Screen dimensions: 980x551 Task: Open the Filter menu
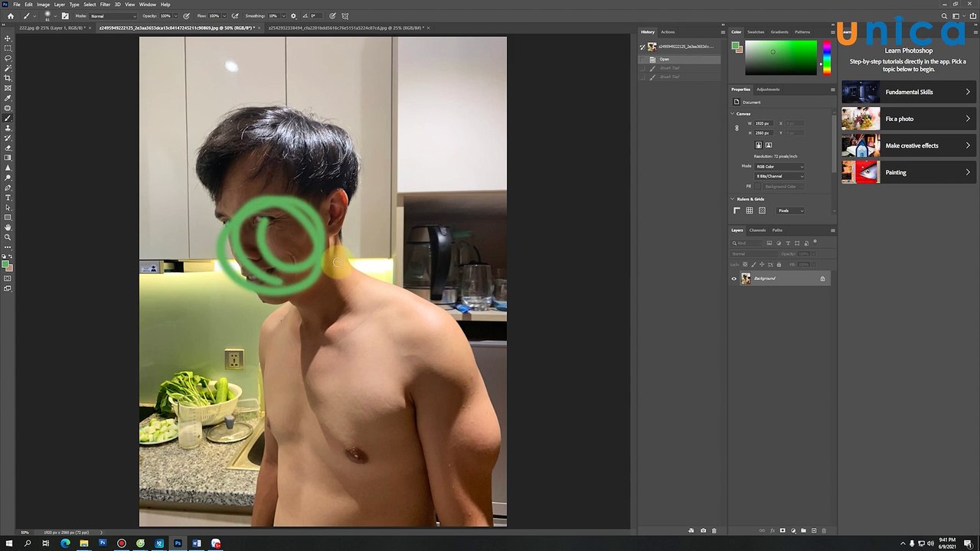[x=105, y=5]
